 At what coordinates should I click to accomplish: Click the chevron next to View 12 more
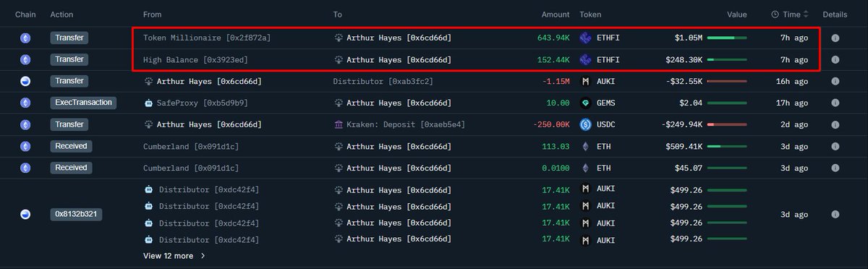click(x=203, y=255)
